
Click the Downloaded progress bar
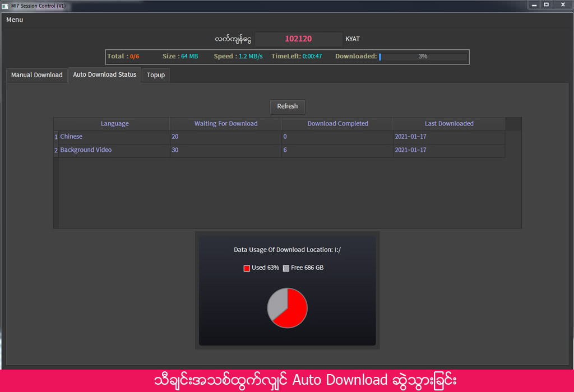coord(423,57)
